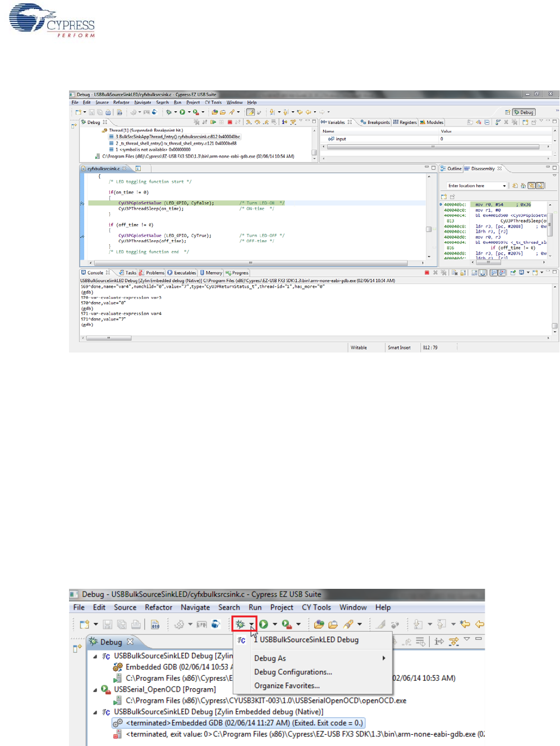560x746 pixels.
Task: Open the Registers tab
Action: coord(405,122)
